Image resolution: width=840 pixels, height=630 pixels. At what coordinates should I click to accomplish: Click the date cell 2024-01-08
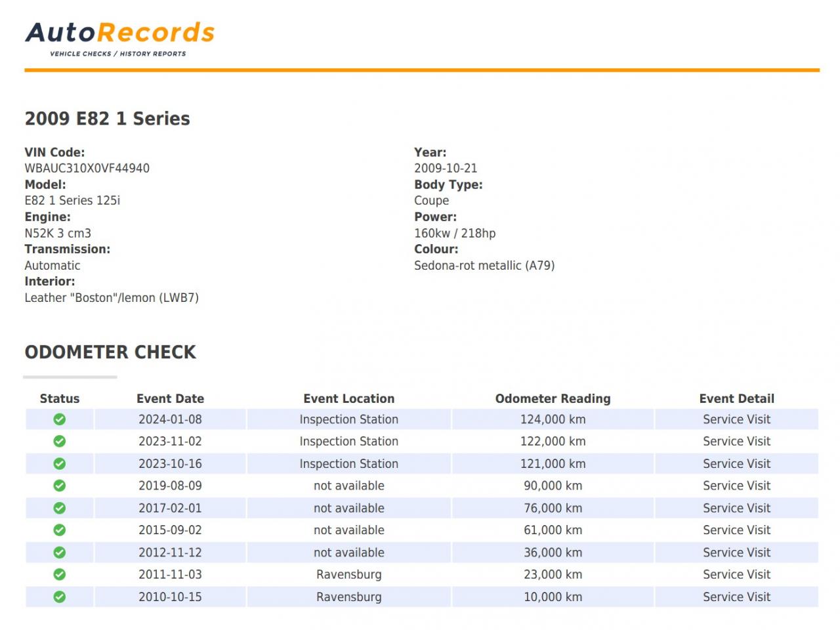[170, 419]
